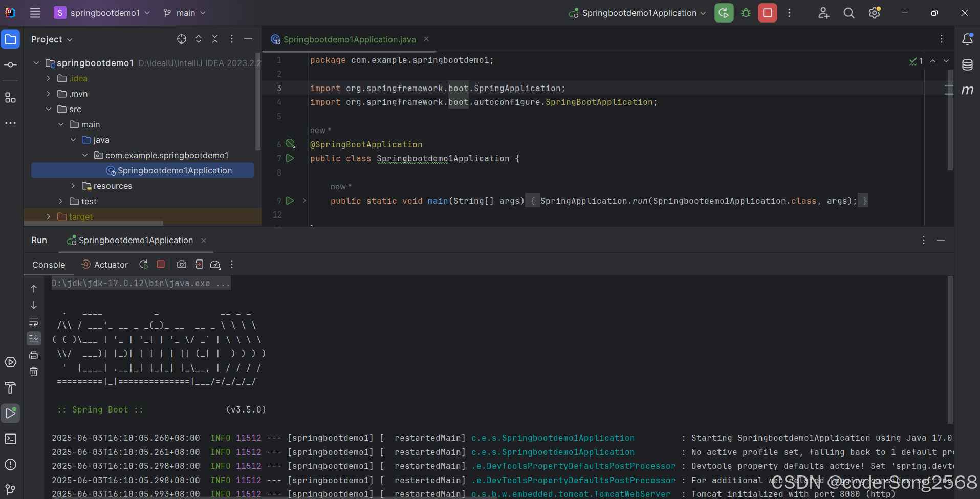Show more tool windows ellipsis in left sidebar
This screenshot has height=499, width=980.
[x=11, y=123]
